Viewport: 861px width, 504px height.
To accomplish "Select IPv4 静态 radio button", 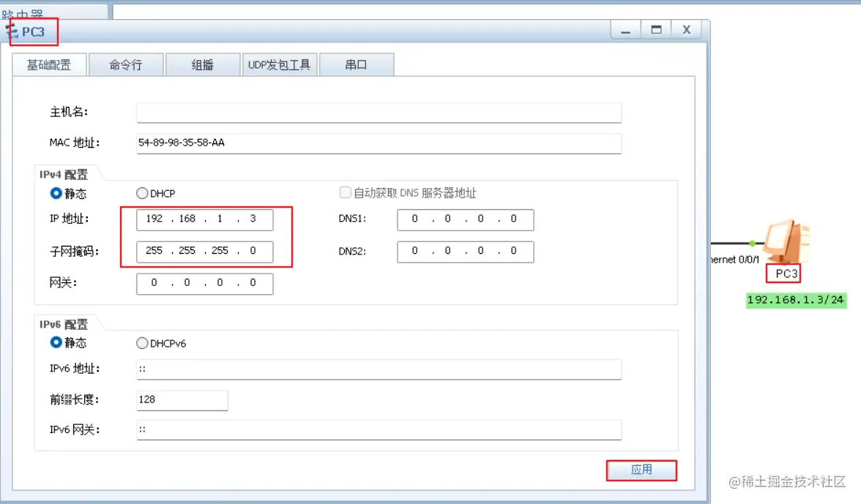I will pos(56,193).
